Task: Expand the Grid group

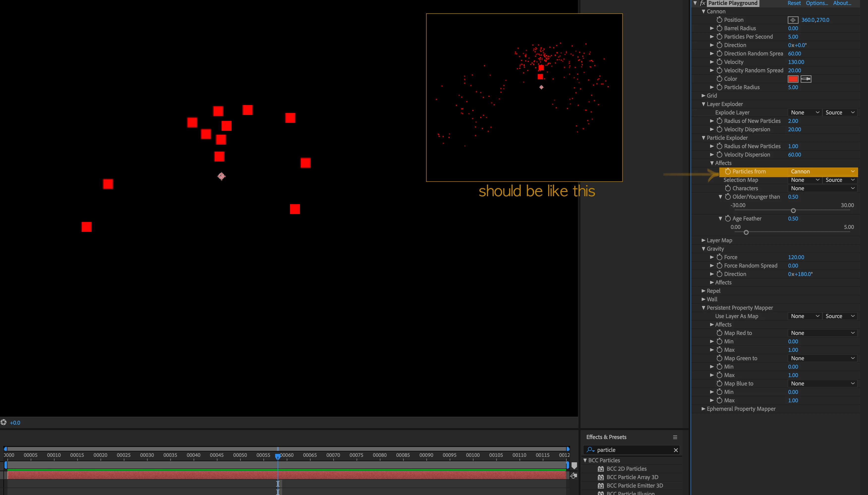Action: coord(703,96)
